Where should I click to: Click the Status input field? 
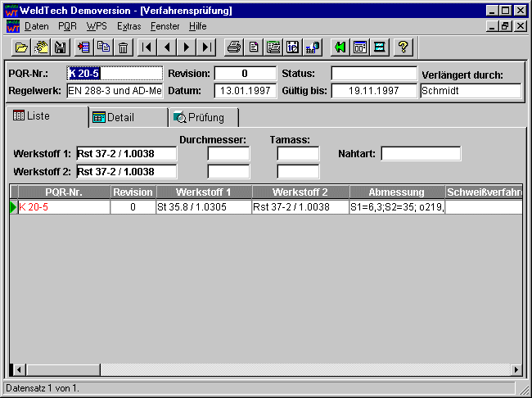tap(373, 74)
